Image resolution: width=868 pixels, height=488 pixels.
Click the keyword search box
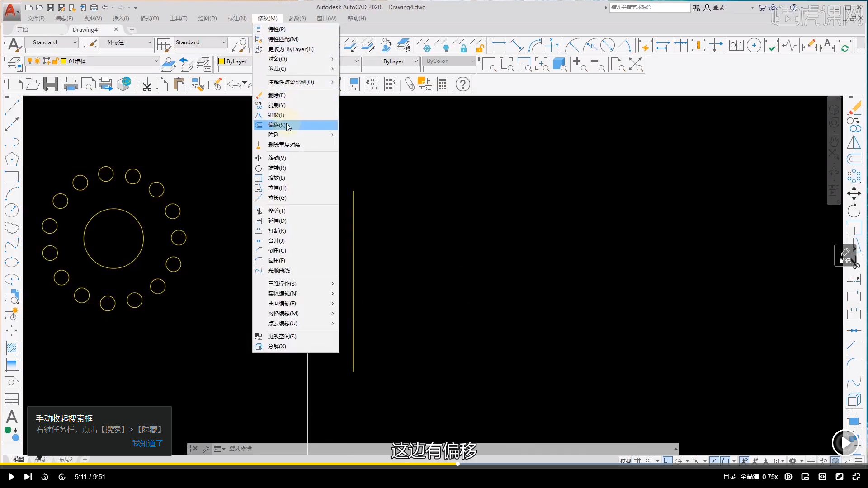point(650,8)
